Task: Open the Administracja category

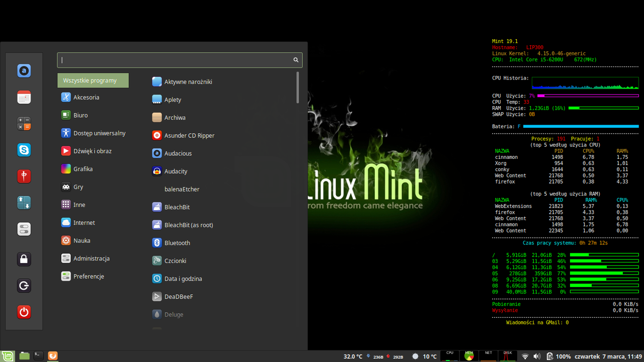Action: coord(93,258)
